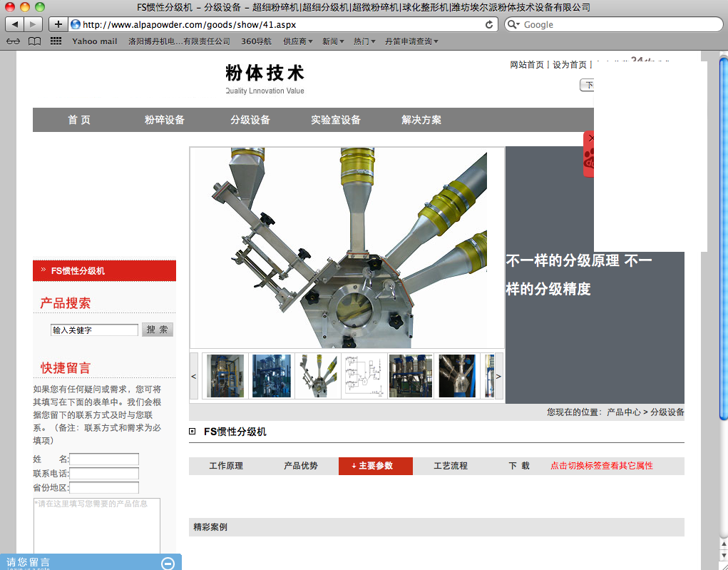
Task: Select the 工艺流程 tab
Action: tap(451, 466)
